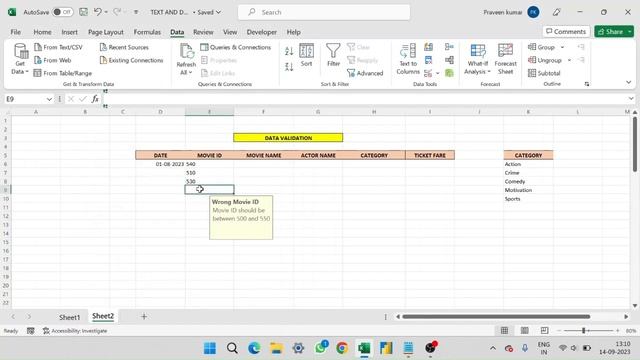Open the Undo history dropdown
This screenshot has height=360, width=640.
pos(106,12)
